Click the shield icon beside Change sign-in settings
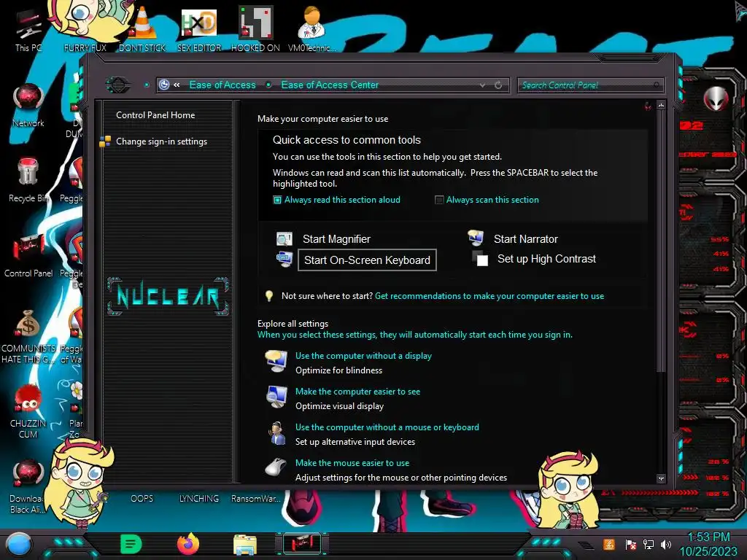 click(x=105, y=141)
